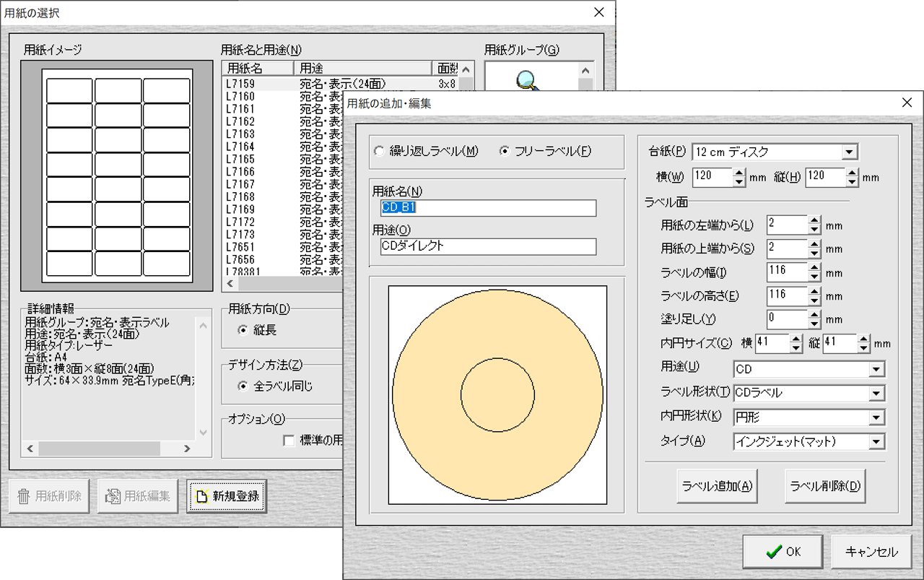This screenshot has height=580, width=924.
Task: Click the paper list scroll-up arrow
Action: 466,69
